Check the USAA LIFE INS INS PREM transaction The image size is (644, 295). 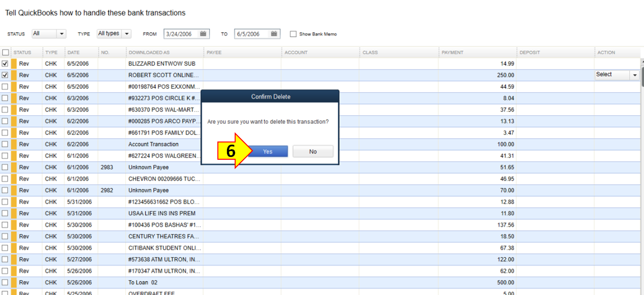click(x=5, y=213)
